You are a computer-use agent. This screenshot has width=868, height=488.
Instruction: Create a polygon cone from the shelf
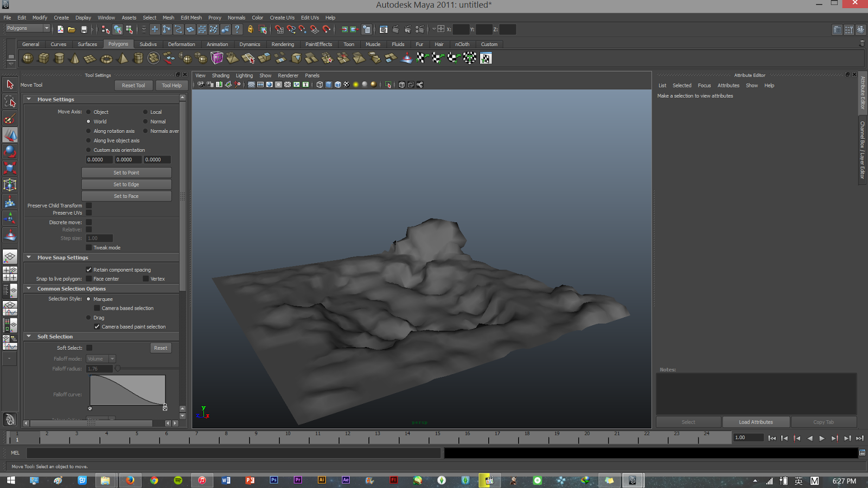point(74,58)
